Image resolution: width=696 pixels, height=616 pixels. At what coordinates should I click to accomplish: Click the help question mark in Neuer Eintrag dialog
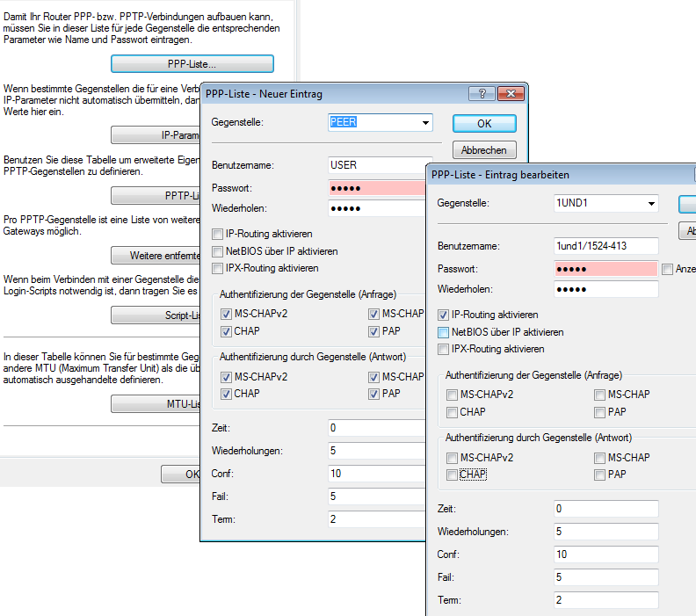pos(482,94)
